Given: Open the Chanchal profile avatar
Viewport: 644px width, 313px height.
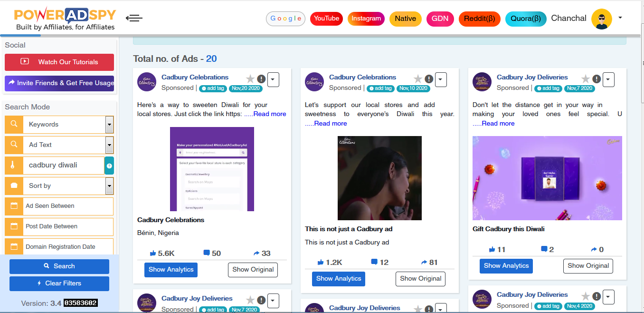Looking at the screenshot, I should click(602, 19).
